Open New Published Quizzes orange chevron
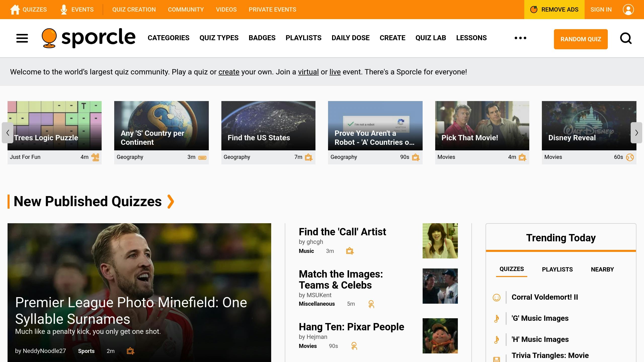Viewport: 644px width, 362px height. point(171,202)
